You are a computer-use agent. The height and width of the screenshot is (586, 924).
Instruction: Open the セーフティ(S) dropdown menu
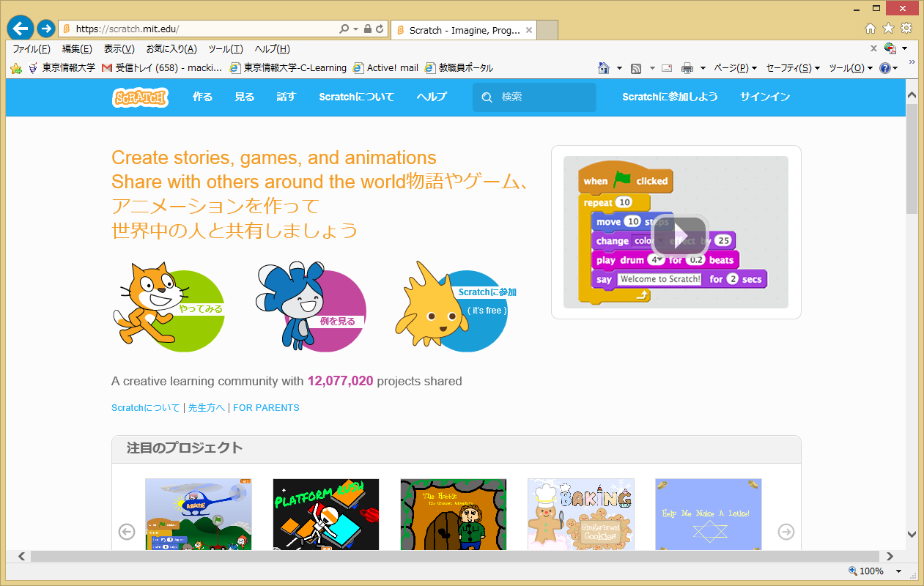click(x=793, y=68)
